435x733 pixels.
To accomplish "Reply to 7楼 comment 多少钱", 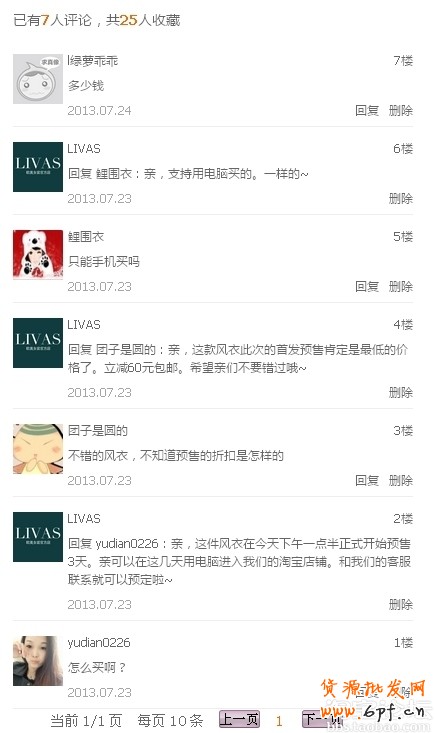I will click(367, 111).
